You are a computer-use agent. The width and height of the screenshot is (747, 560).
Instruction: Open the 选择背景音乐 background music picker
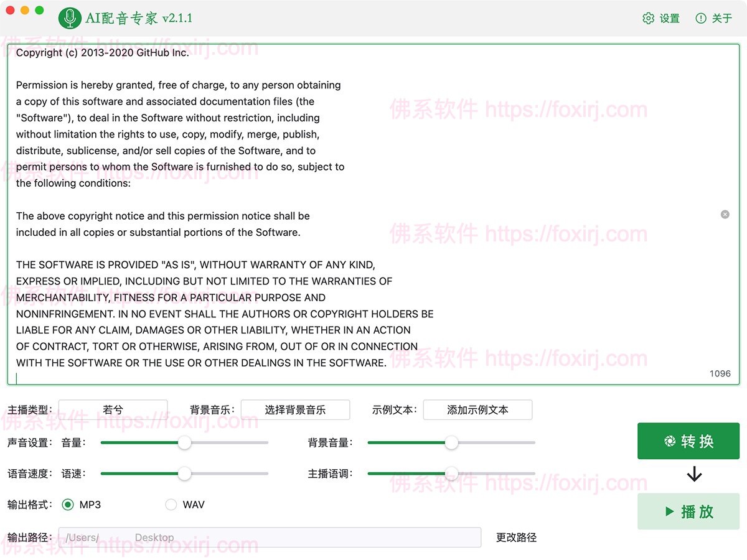coord(295,409)
